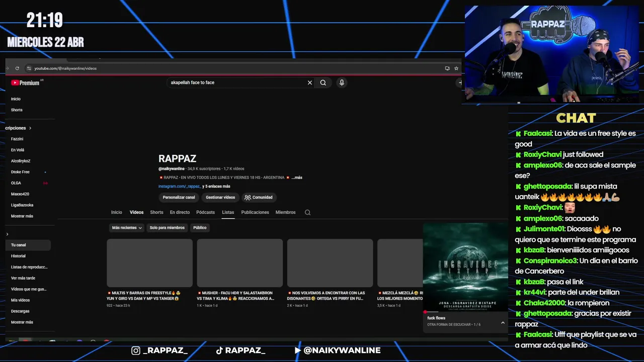Select the Vídeos channel tab
Viewport: 644px width, 362px height.
(x=136, y=212)
